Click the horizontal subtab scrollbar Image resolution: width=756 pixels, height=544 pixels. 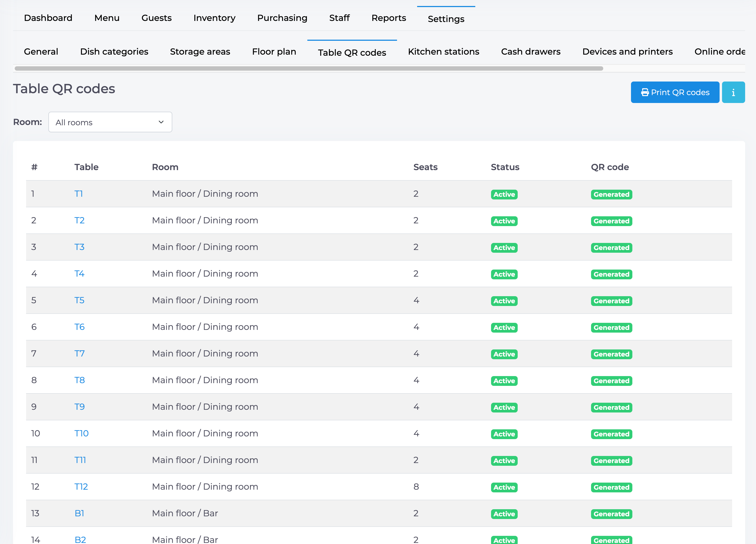309,68
